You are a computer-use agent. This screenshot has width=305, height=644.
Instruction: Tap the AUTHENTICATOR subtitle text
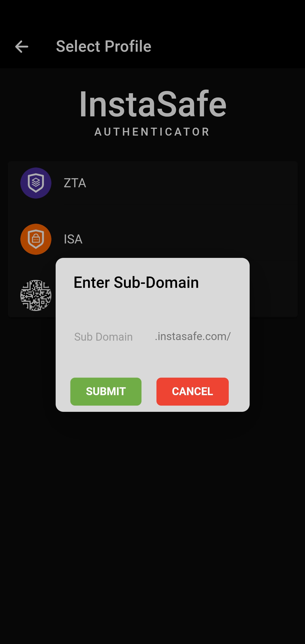click(152, 132)
